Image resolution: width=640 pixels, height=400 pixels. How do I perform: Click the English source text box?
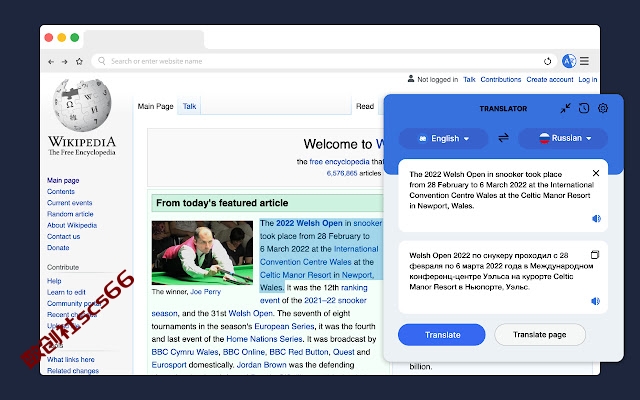[x=503, y=195]
